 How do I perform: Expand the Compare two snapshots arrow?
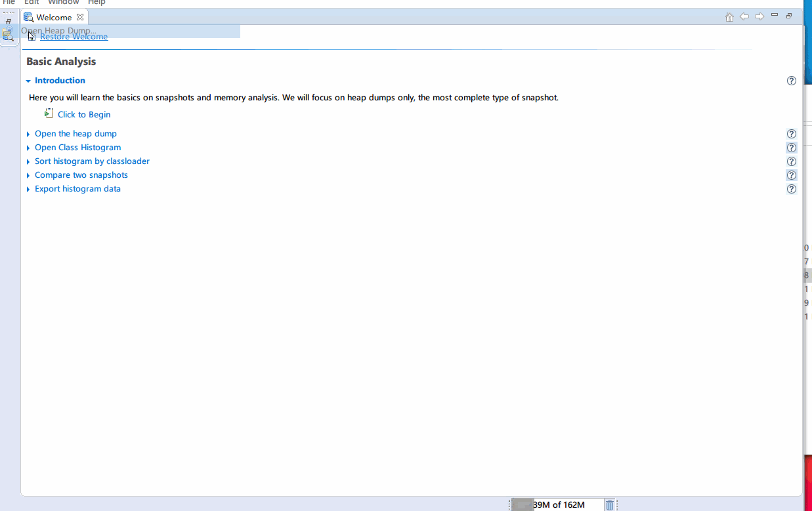pos(28,176)
